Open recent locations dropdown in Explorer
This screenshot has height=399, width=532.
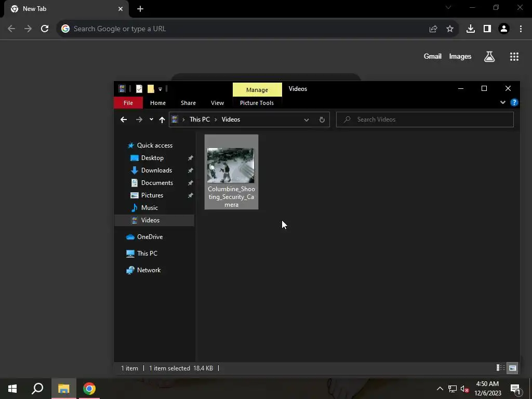click(151, 119)
